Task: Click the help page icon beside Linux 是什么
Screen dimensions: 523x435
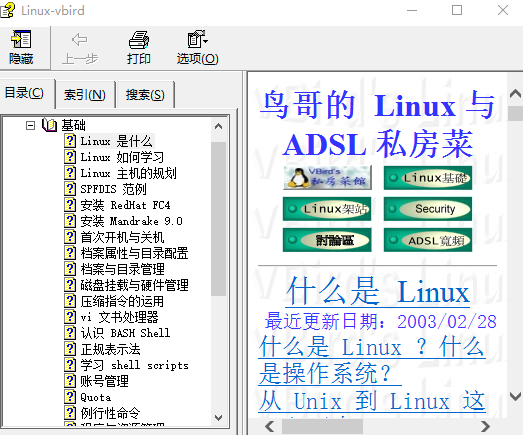Action: coord(70,141)
